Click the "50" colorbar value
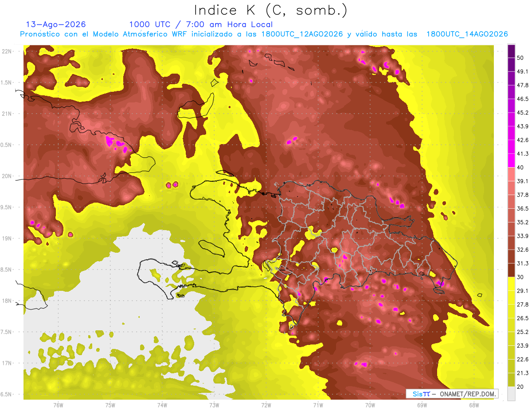532x411 pixels. click(x=520, y=58)
